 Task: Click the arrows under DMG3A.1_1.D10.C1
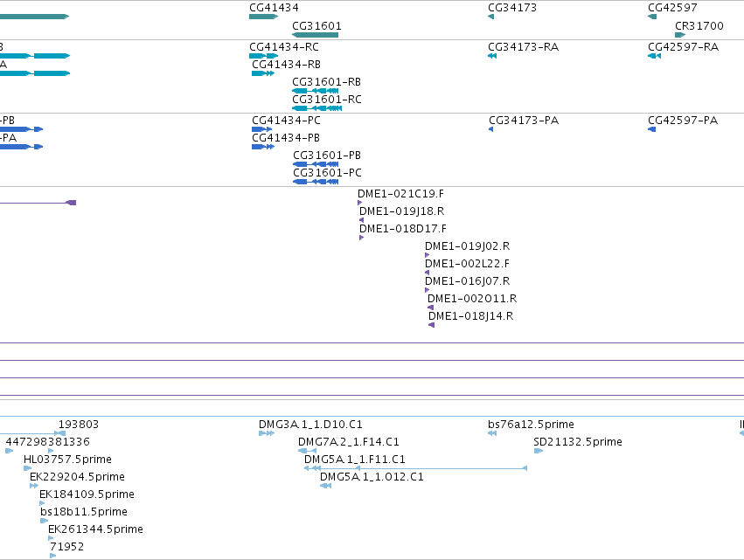click(267, 433)
